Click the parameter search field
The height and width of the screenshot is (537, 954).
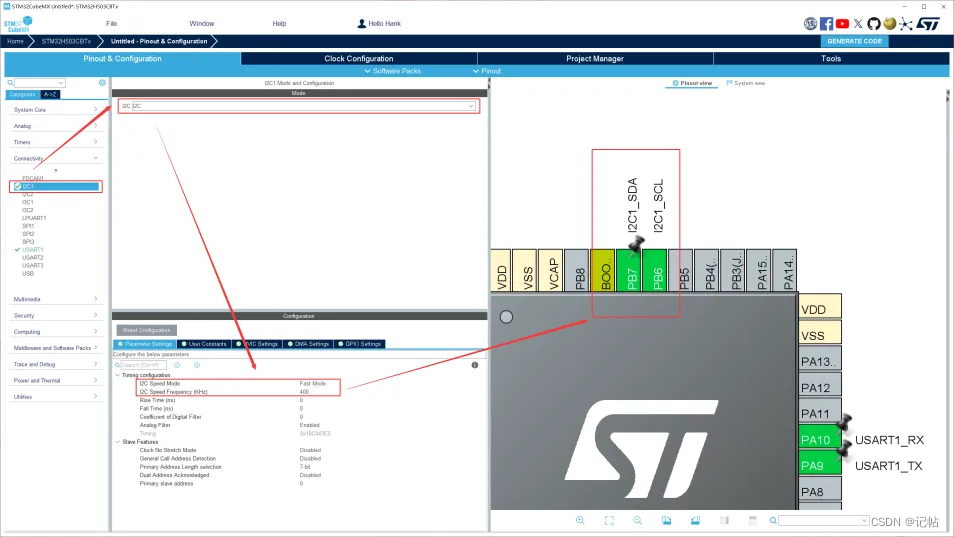[143, 366]
